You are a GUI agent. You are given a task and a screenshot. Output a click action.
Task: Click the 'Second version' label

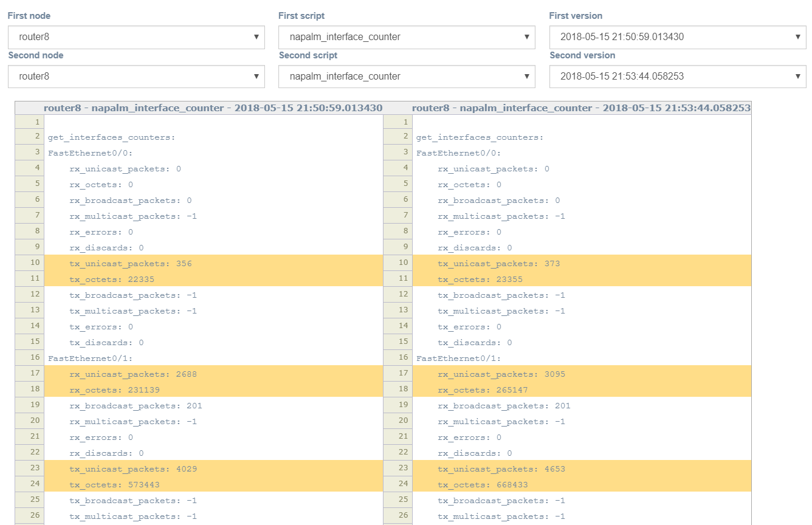click(582, 55)
